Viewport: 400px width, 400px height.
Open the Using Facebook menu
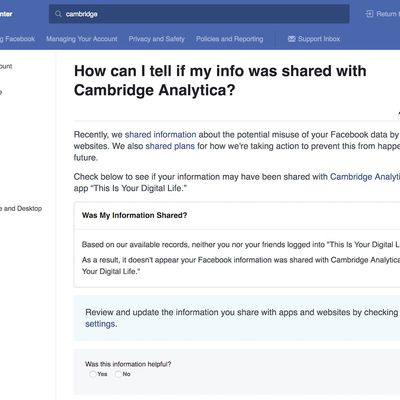tap(17, 39)
